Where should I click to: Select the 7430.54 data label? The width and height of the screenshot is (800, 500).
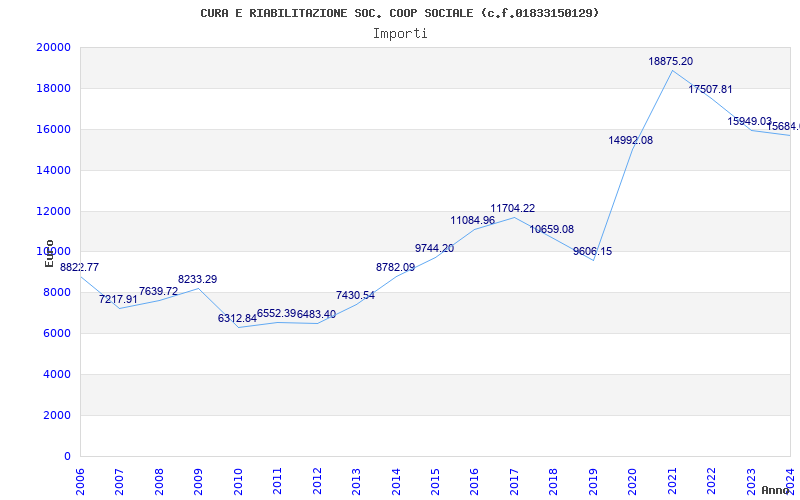[x=355, y=295]
